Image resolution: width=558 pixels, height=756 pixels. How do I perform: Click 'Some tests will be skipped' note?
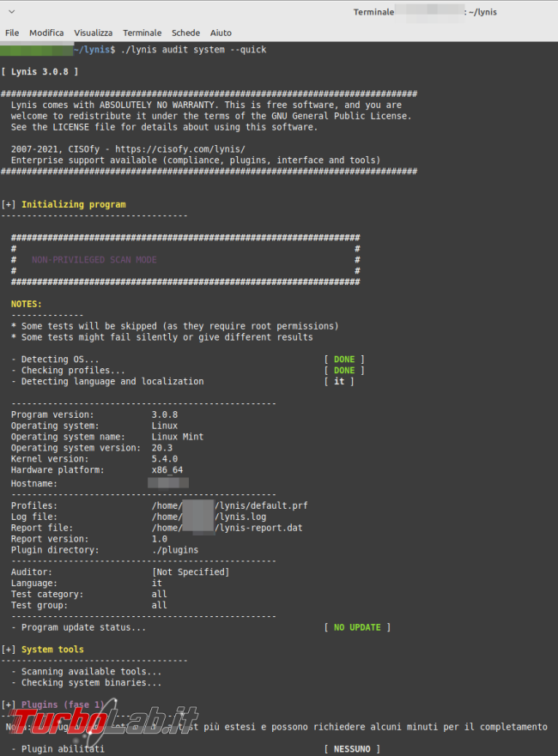tap(175, 326)
